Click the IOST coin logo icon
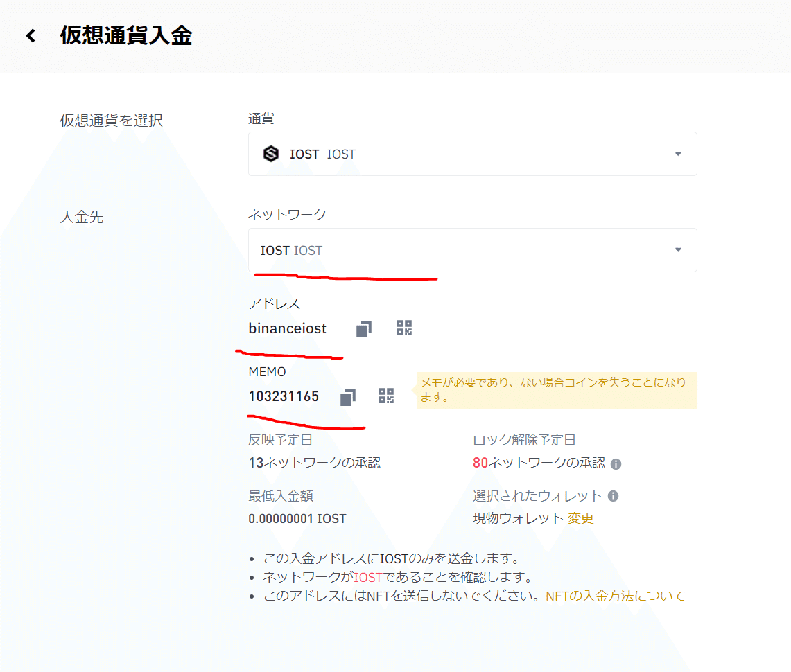 pos(271,154)
